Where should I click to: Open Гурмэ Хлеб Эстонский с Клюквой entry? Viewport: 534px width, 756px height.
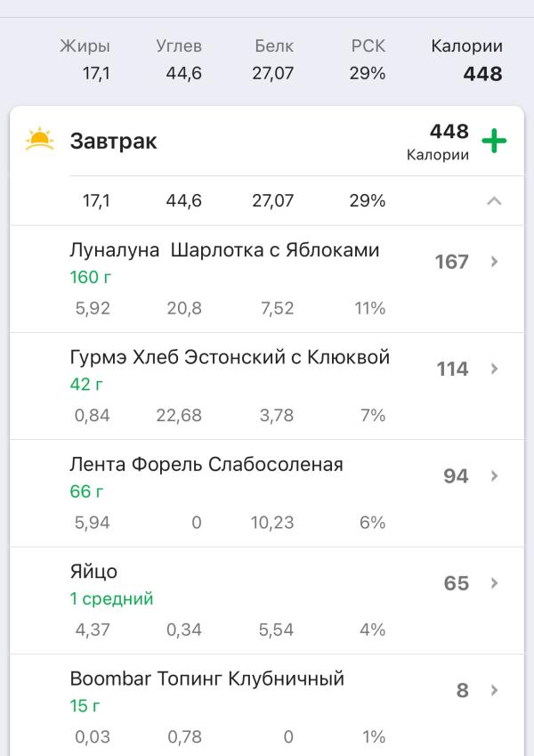pos(267,386)
